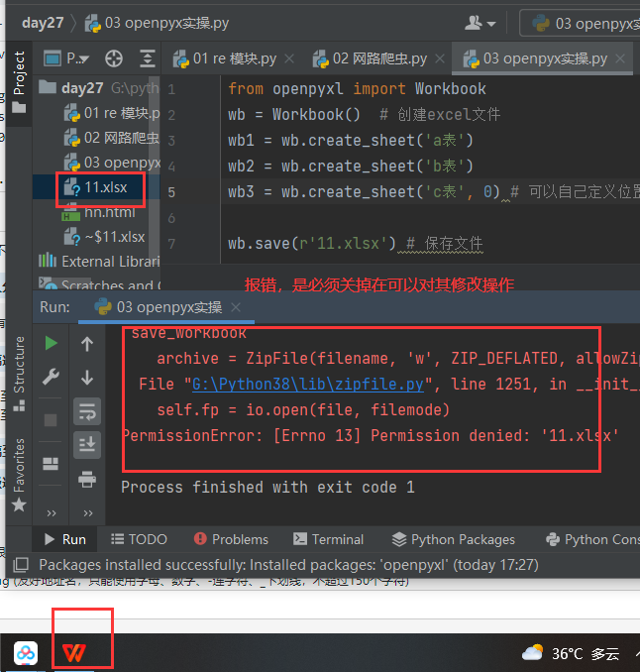
Task: Toggle soft-wrap in the Run console
Action: click(x=87, y=411)
